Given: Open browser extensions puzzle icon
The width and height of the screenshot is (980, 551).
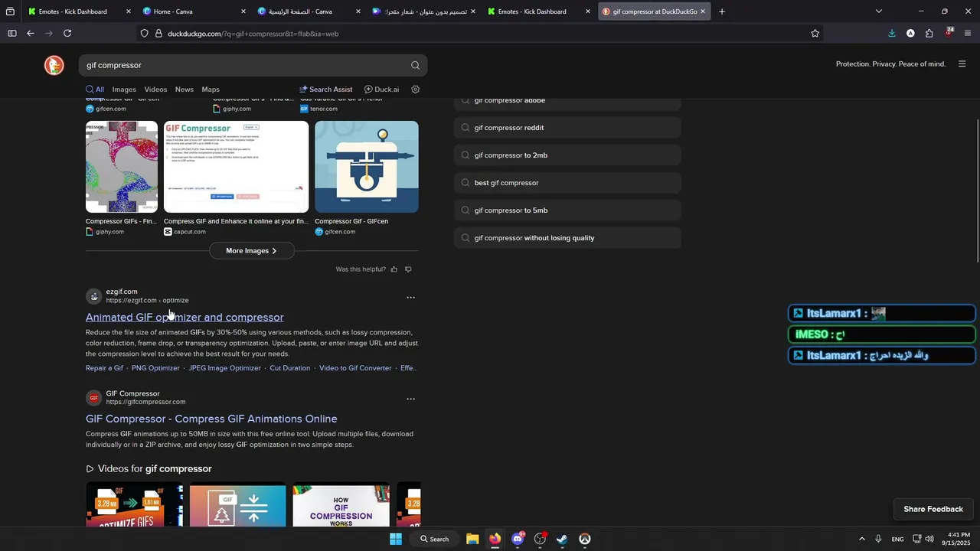Looking at the screenshot, I should pos(929,34).
